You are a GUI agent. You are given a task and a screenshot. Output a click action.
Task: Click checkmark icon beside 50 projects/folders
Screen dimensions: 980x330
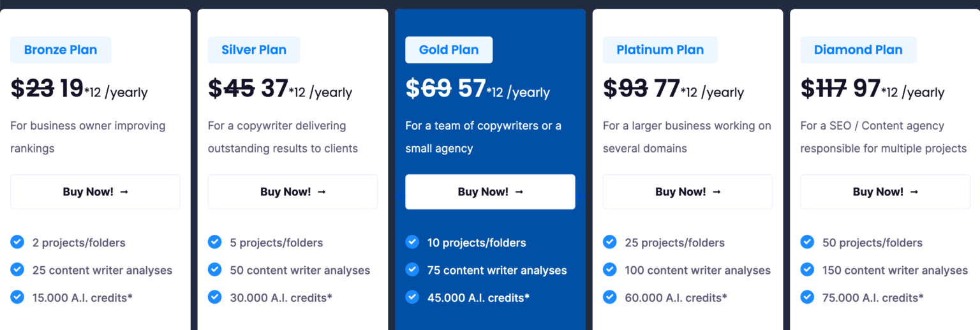(808, 242)
